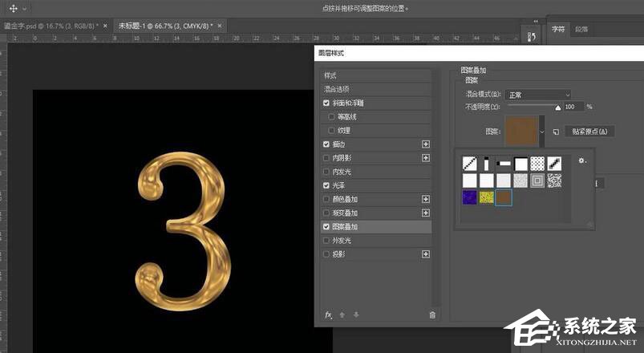Open the Move tool preset dropdown arrow
This screenshot has height=353, width=644.
[x=24, y=8]
